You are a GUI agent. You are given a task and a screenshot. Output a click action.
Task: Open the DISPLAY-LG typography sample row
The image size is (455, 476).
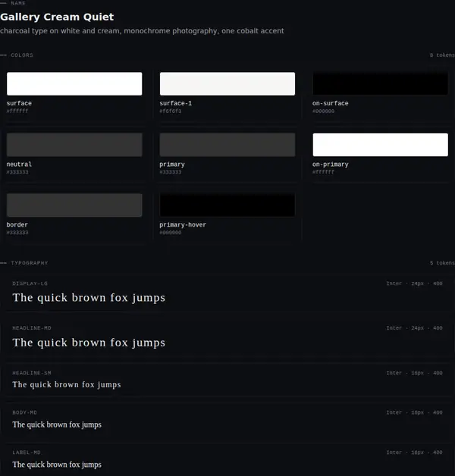(227, 292)
